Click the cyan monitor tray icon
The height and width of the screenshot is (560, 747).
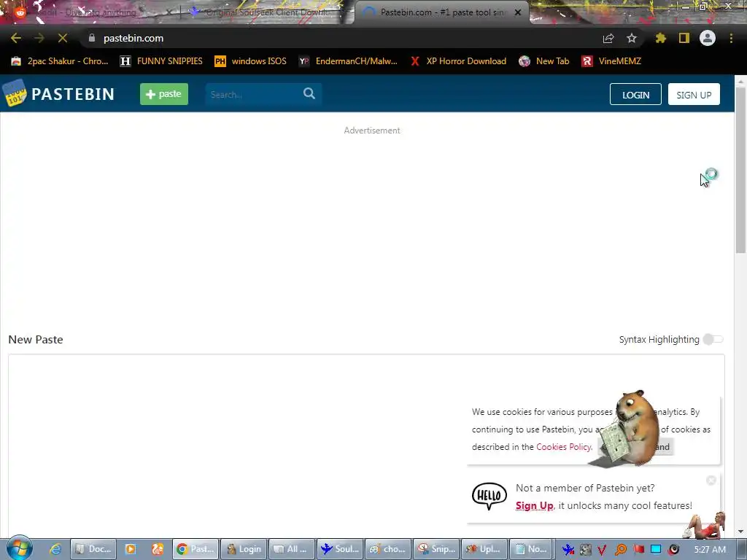tap(656, 550)
